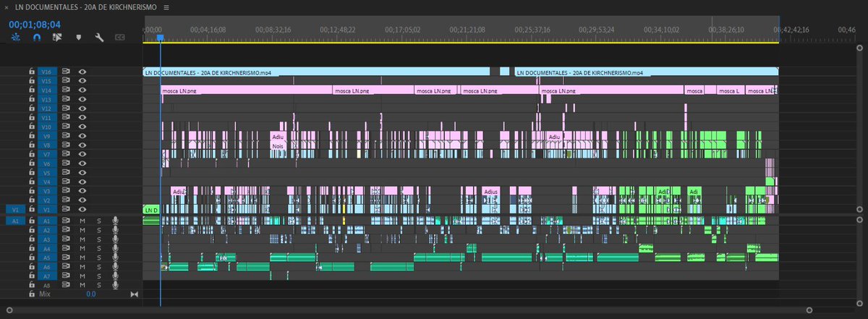Hide track V15 with eye icon

click(x=82, y=81)
